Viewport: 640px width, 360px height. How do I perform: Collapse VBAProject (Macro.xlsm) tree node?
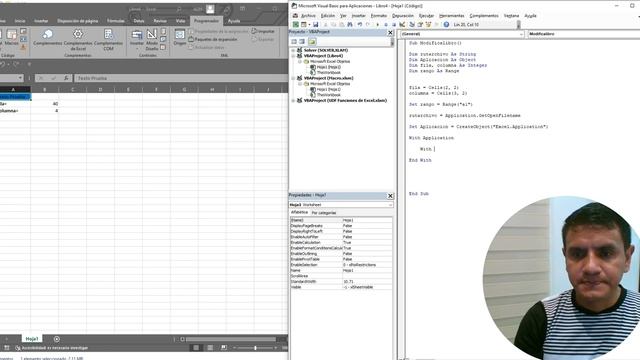(293, 78)
